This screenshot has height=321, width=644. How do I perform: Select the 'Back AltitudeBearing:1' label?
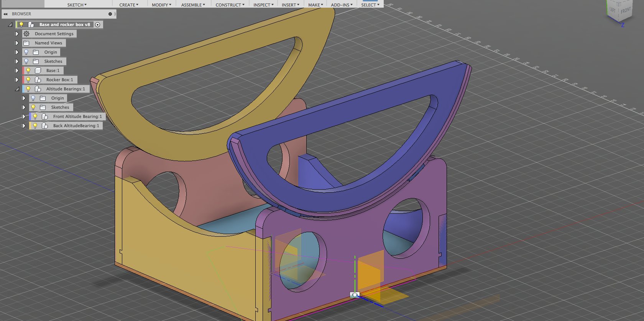click(76, 126)
